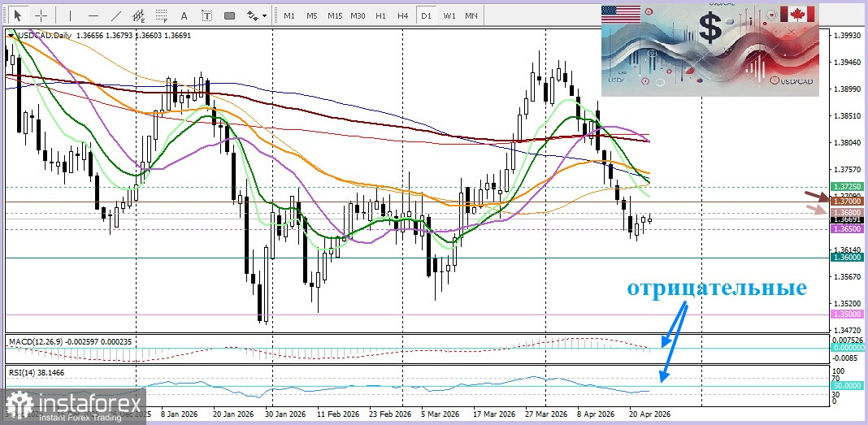Click the MACD(12,26,9) indicator label
Viewport: 868px width, 425px height.
pos(36,342)
